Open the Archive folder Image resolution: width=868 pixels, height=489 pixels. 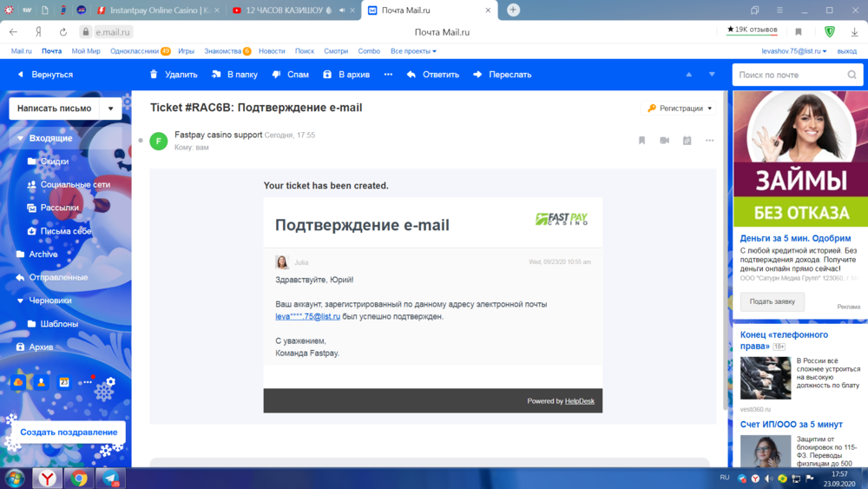43,254
